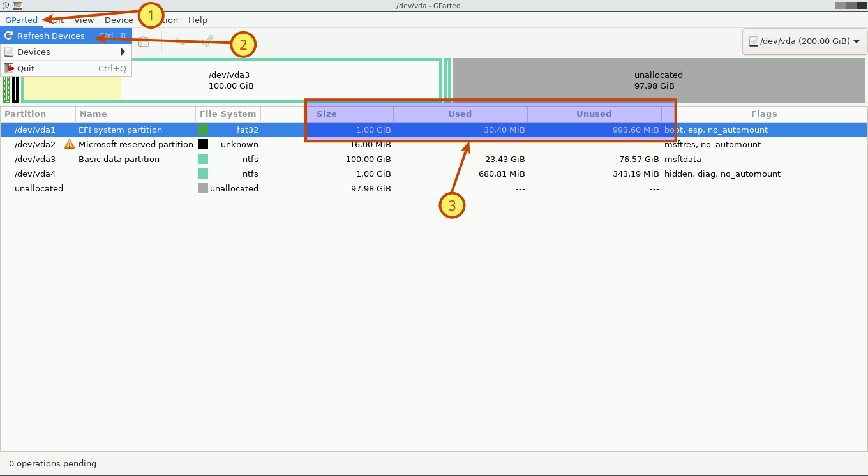Maximize the GParted window
This screenshot has height=476, width=868.
[x=851, y=5]
